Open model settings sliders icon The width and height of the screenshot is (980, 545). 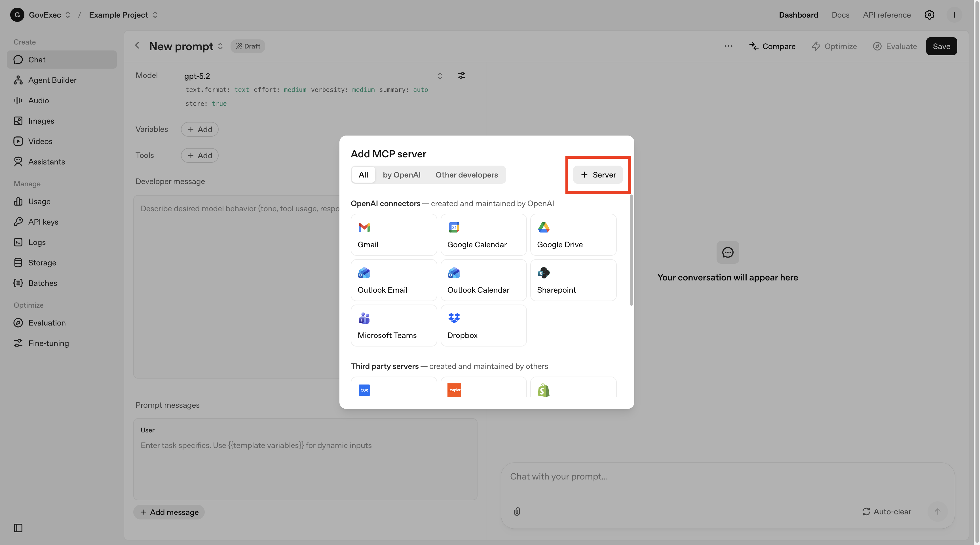(x=461, y=76)
